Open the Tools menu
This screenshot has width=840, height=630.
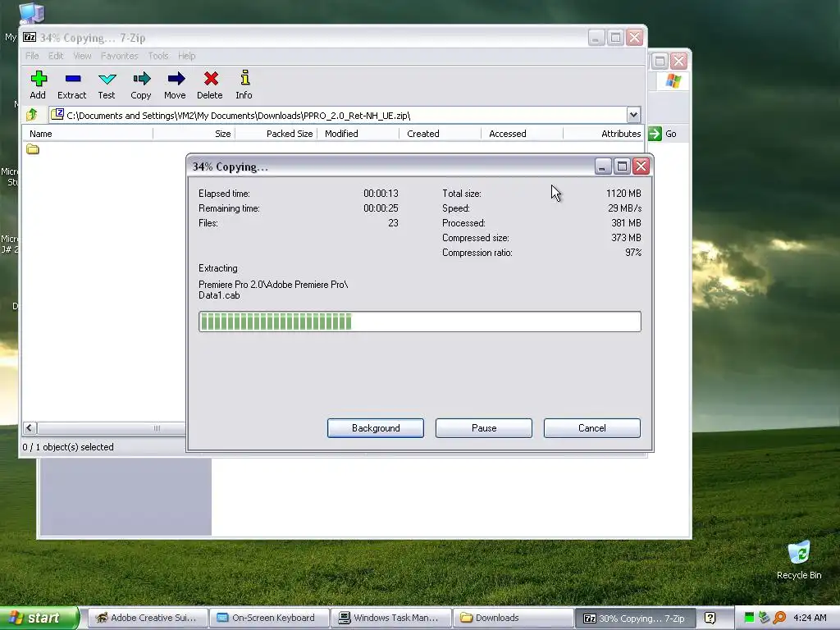(x=158, y=56)
